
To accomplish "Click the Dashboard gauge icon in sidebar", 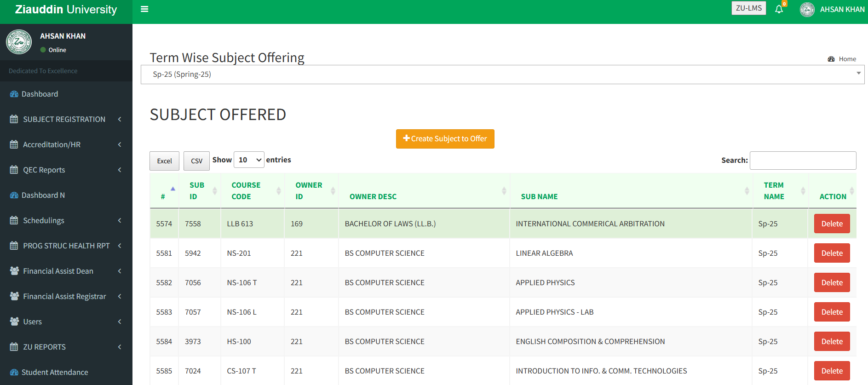I will pyautogui.click(x=14, y=94).
